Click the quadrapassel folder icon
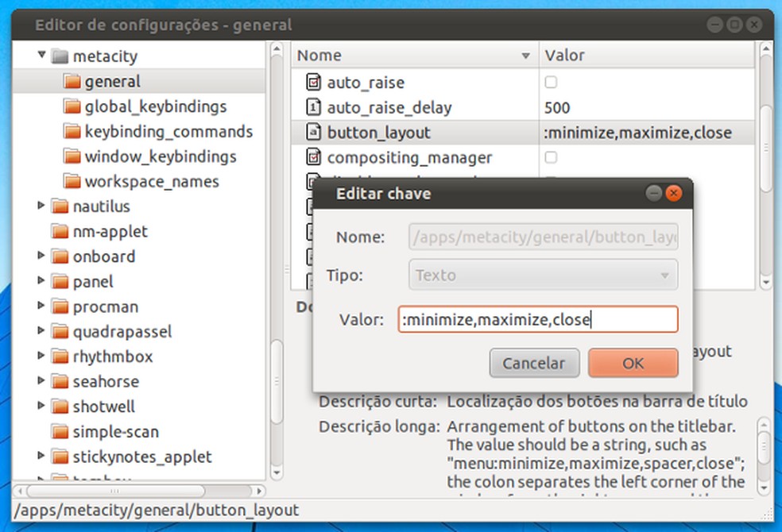Viewport: 782px width, 532px height. [60, 331]
